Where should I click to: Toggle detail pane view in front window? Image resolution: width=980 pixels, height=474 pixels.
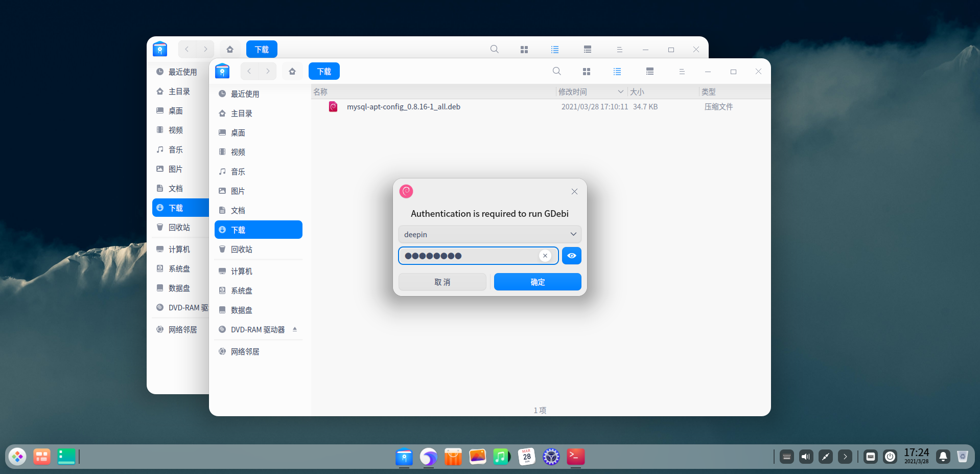click(x=650, y=72)
